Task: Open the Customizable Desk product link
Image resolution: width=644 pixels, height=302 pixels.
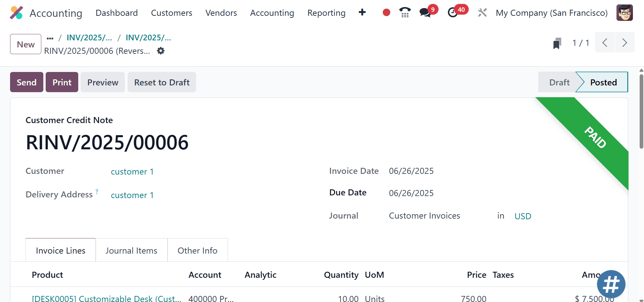Action: pos(106,299)
